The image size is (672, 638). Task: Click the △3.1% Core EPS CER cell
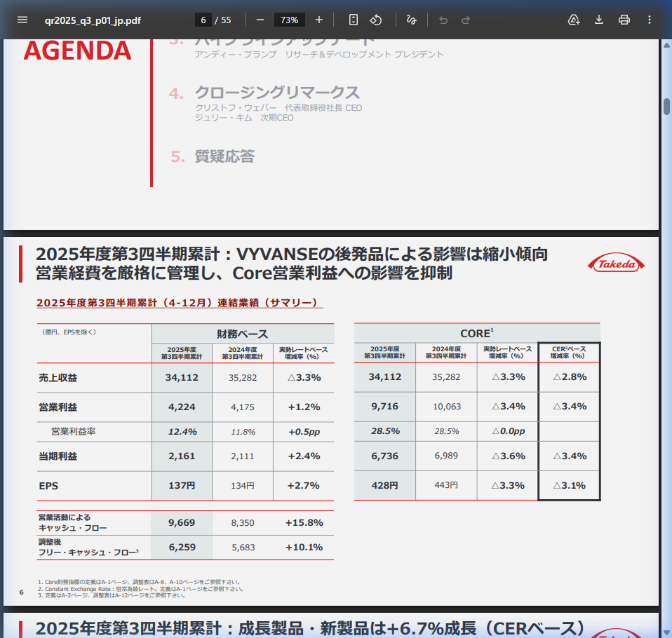click(x=570, y=485)
